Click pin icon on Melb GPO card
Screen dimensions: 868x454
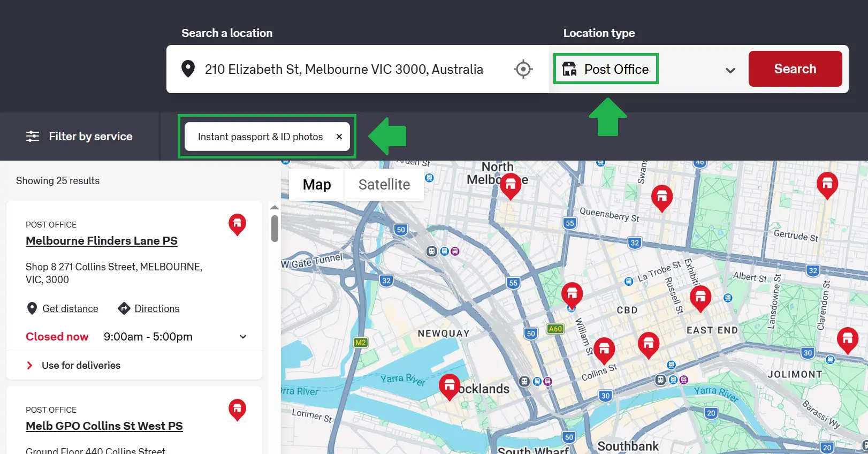tap(238, 410)
